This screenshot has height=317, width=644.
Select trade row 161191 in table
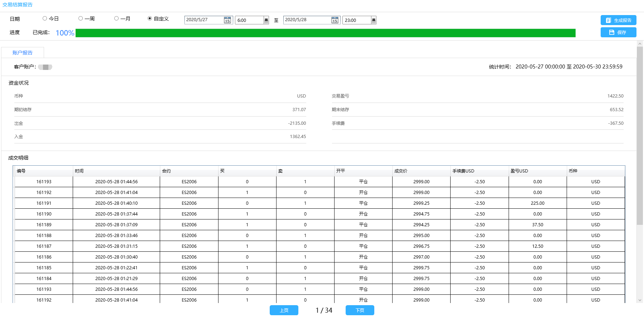pyautogui.click(x=44, y=203)
